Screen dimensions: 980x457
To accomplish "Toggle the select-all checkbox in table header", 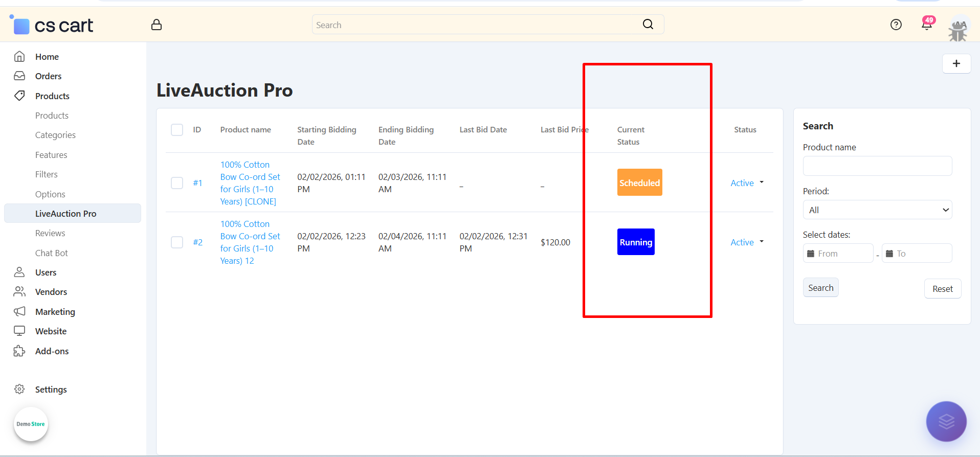I will 177,130.
